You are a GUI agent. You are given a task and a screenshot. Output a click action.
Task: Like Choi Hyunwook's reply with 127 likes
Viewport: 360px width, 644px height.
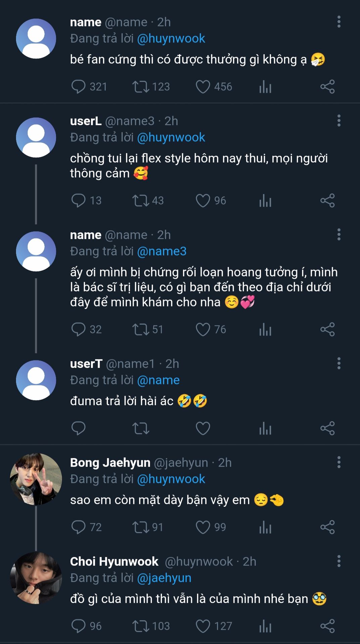pyautogui.click(x=203, y=626)
